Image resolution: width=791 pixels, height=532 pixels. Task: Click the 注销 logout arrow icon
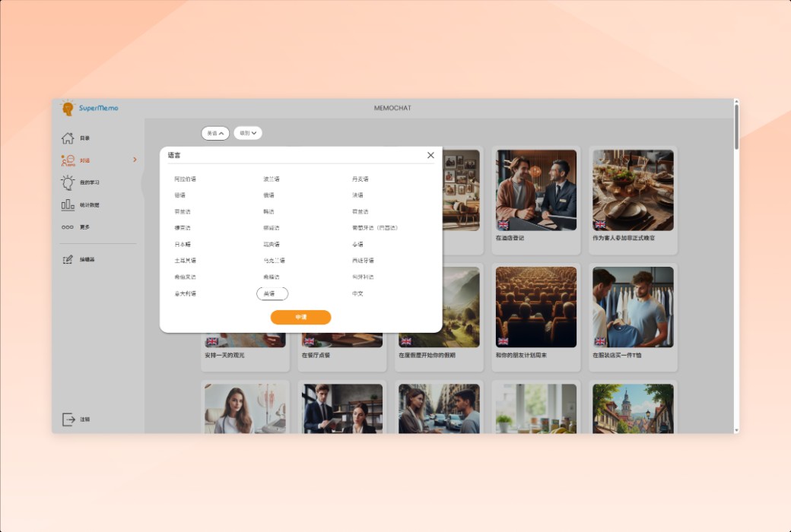68,420
